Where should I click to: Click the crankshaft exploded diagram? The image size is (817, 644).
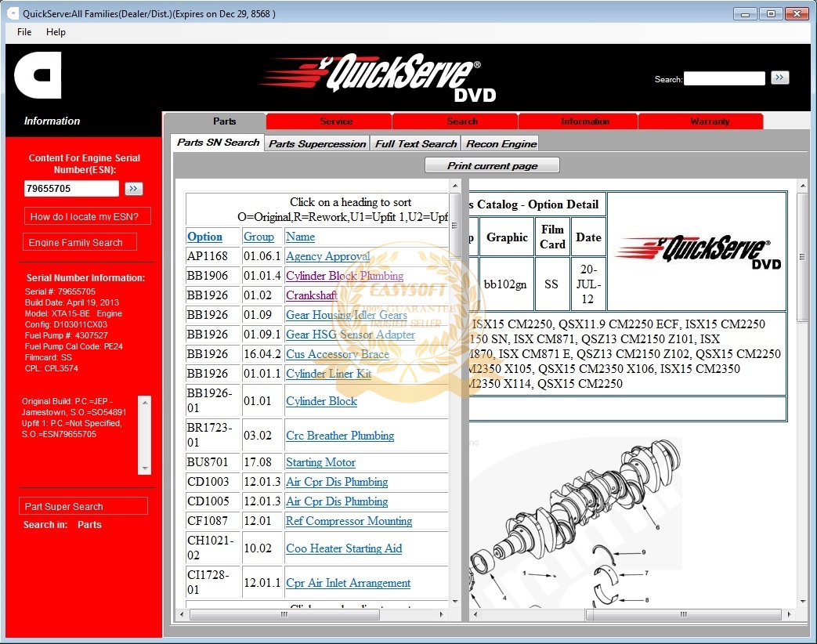pyautogui.click(x=575, y=523)
